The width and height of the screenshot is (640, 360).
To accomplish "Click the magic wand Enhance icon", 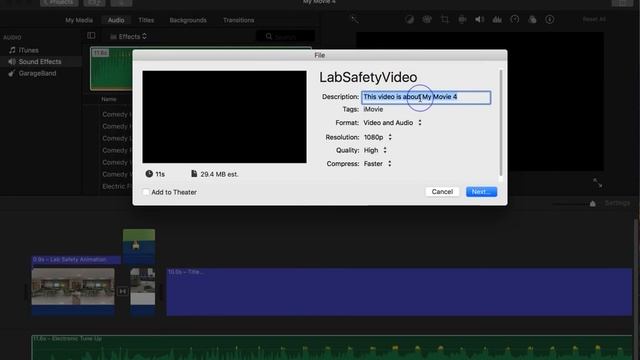I will [x=355, y=19].
